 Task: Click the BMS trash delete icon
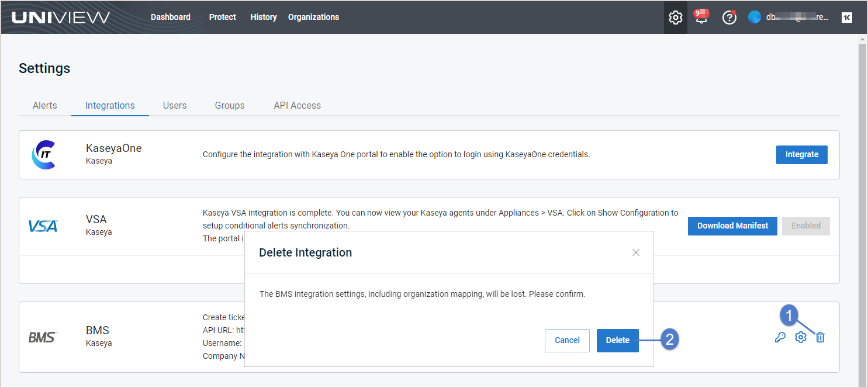coord(821,337)
